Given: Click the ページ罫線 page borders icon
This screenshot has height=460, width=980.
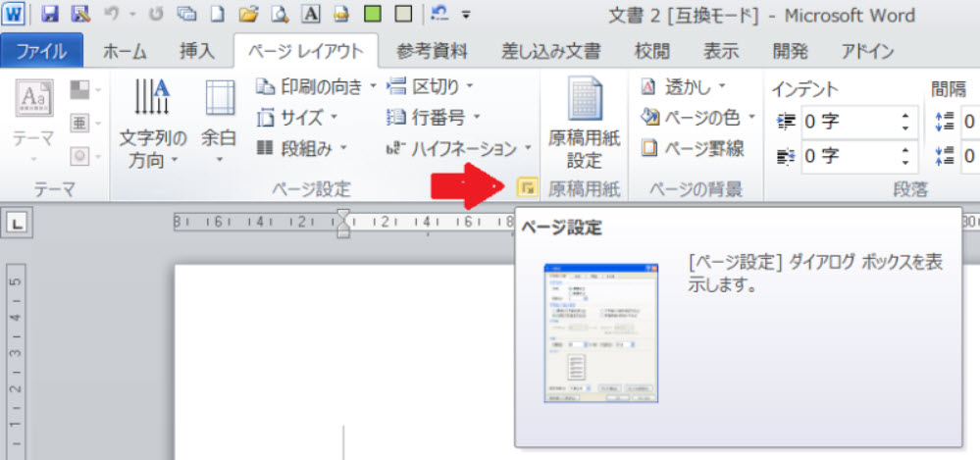Looking at the screenshot, I should [692, 148].
